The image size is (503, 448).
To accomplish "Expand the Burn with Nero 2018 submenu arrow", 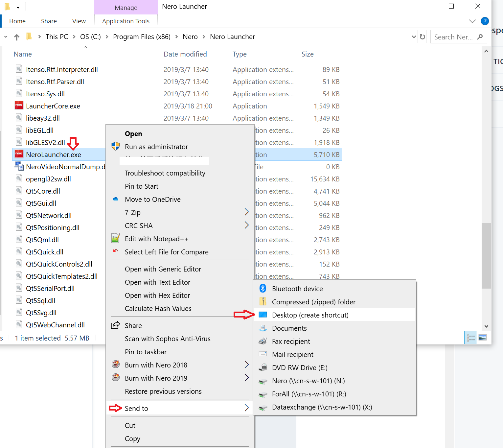I will pos(247,365).
